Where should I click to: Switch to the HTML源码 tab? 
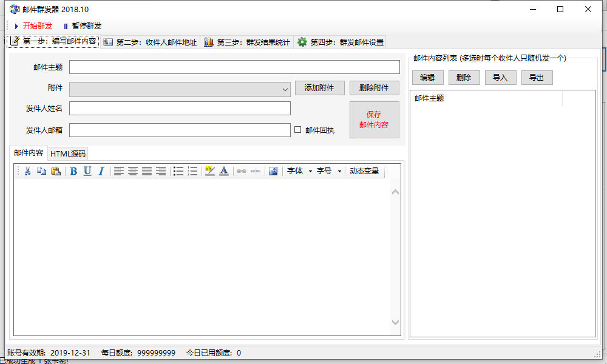pyautogui.click(x=68, y=153)
